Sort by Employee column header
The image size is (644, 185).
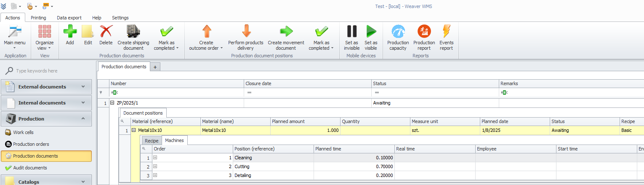coord(516,149)
